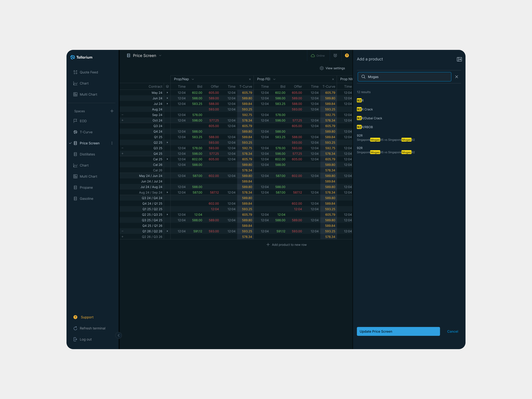
Task: Click the yellow help icon in top bar
Action: (x=347, y=56)
